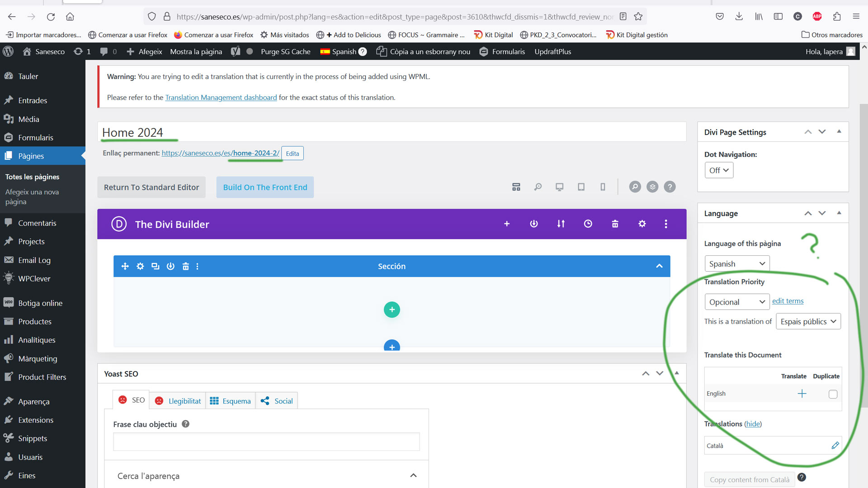The image size is (868, 488).
Task: Collapse the Sección with chevron arrow
Action: pos(659,266)
